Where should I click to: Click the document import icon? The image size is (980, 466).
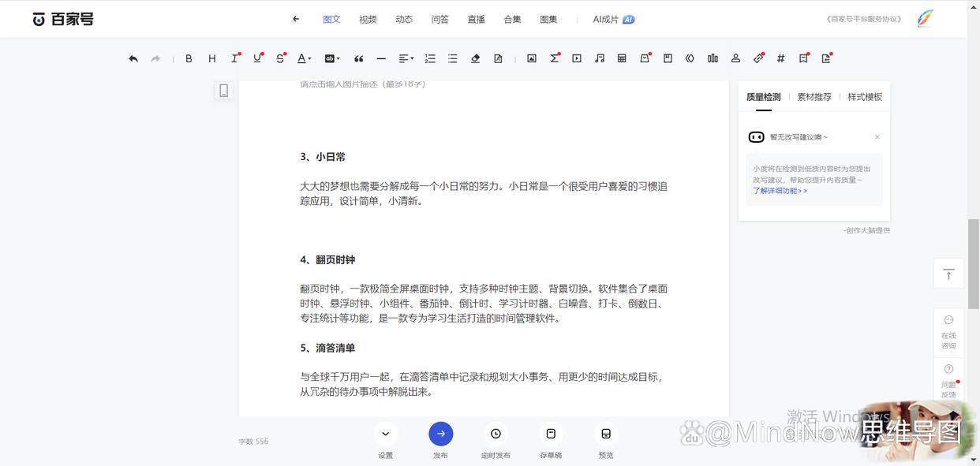(x=498, y=58)
